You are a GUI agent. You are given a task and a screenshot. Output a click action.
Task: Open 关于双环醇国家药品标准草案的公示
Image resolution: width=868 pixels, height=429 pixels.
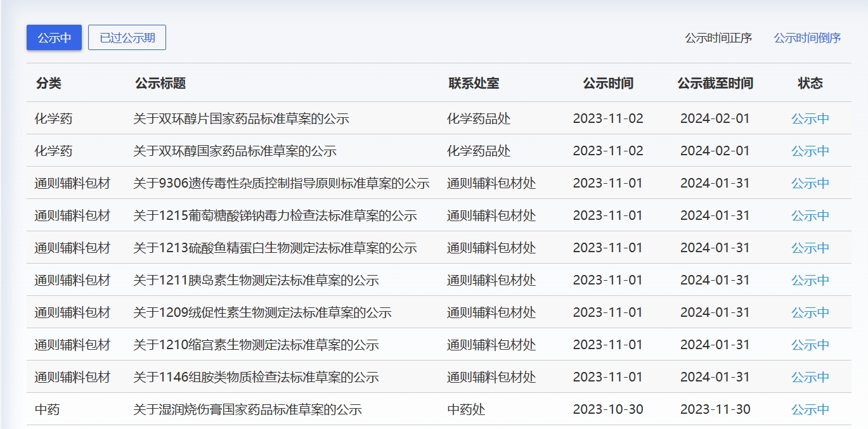[235, 151]
